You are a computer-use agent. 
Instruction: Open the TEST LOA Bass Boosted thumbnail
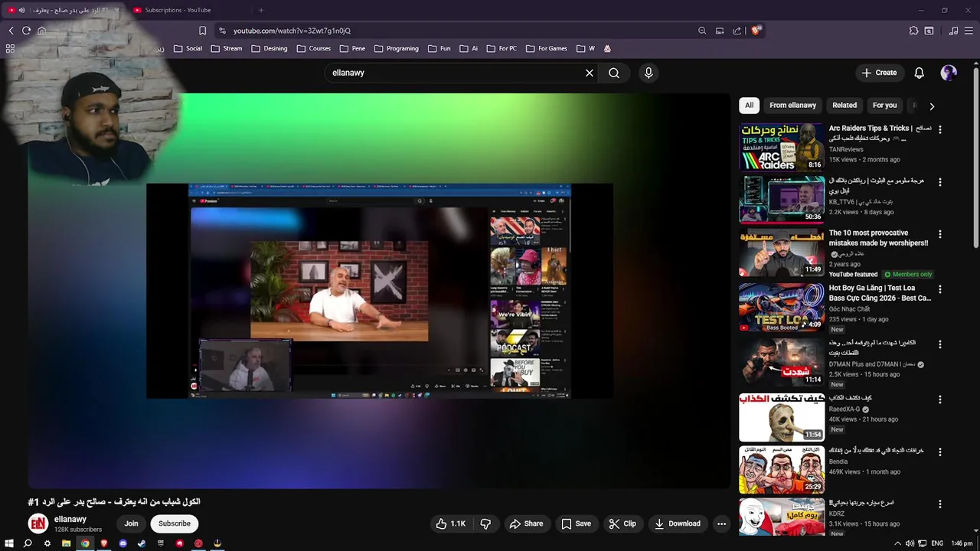[782, 308]
